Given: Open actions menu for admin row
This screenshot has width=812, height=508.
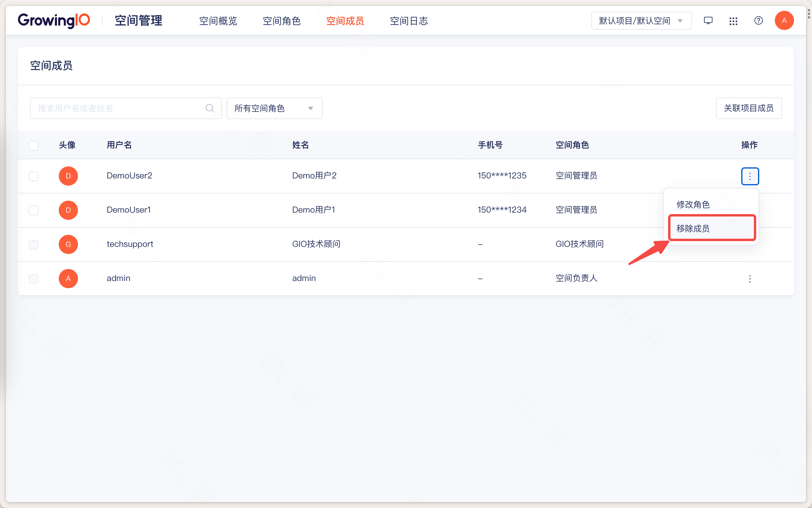Looking at the screenshot, I should coord(750,279).
